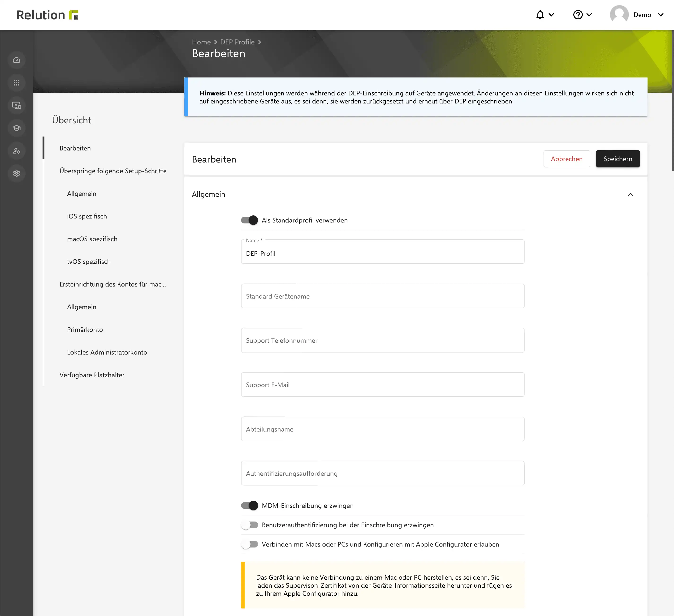Click the notification bell icon
Screen dimensions: 674x616
540,15
